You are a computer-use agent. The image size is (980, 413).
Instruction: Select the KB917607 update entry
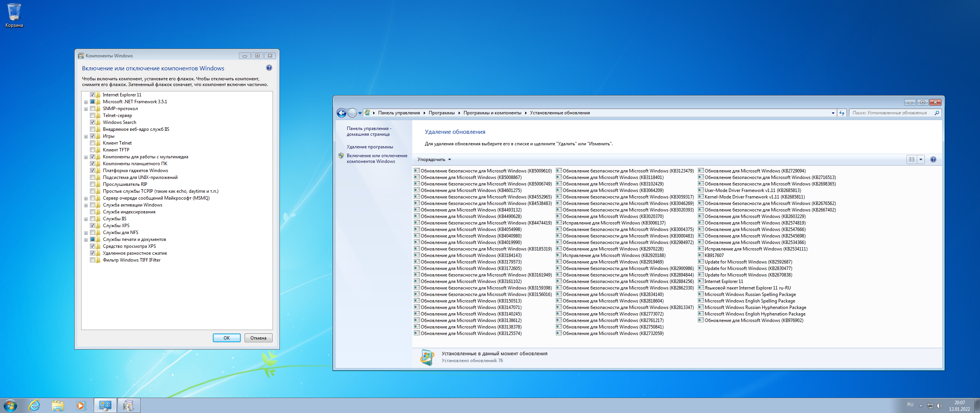point(711,255)
